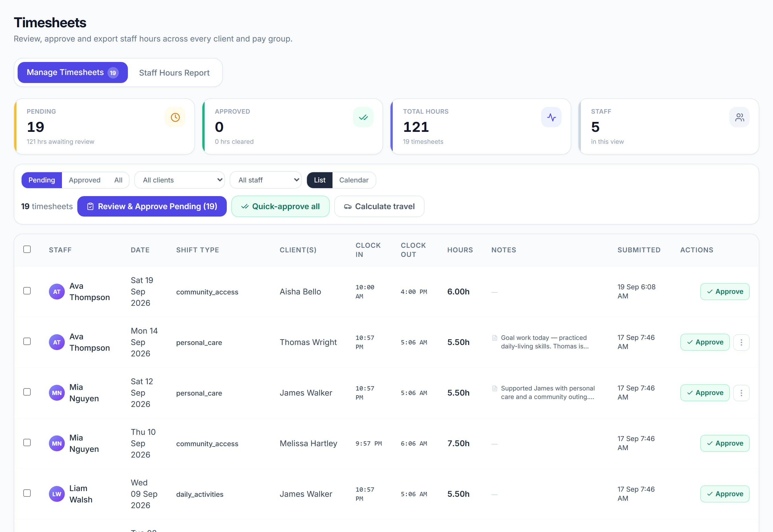This screenshot has height=532, width=773.
Task: Filter by Pending status
Action: click(42, 180)
